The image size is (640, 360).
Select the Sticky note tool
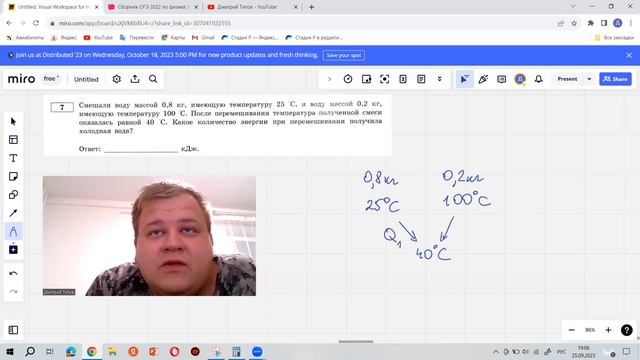pos(13,176)
